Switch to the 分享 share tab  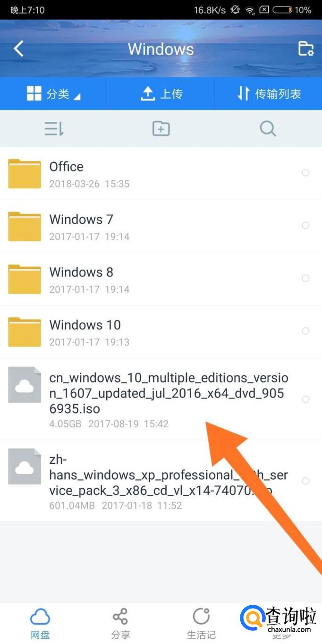[x=121, y=623]
